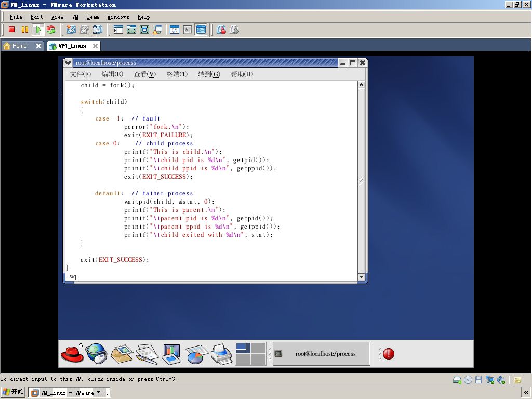Screen dimensions: 532x399
Task: Open terminal 编辑(E) menu
Action: coord(112,74)
